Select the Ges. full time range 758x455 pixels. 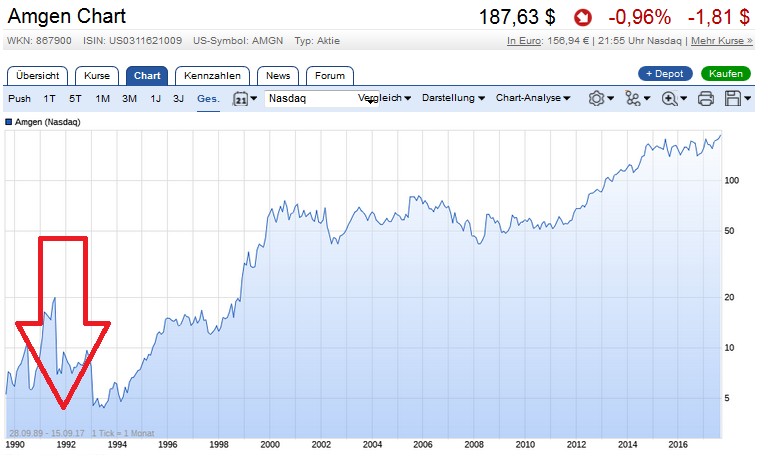(208, 99)
